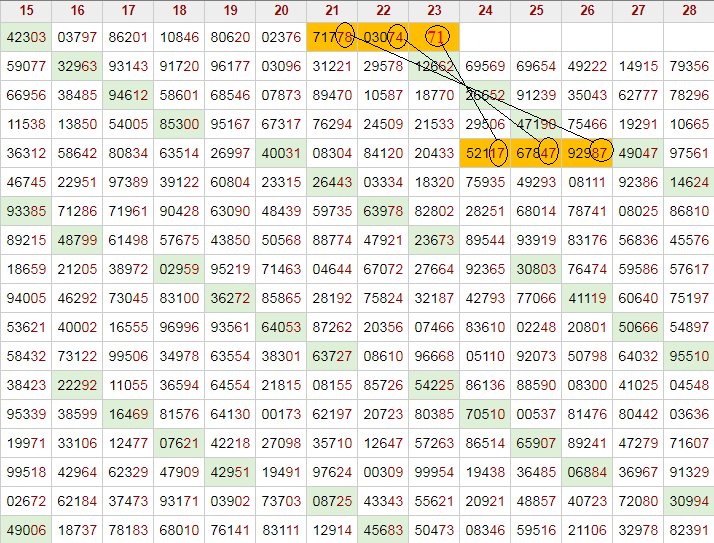This screenshot has width=714, height=543.
Task: Click the green cell 42303
Action: click(x=26, y=37)
